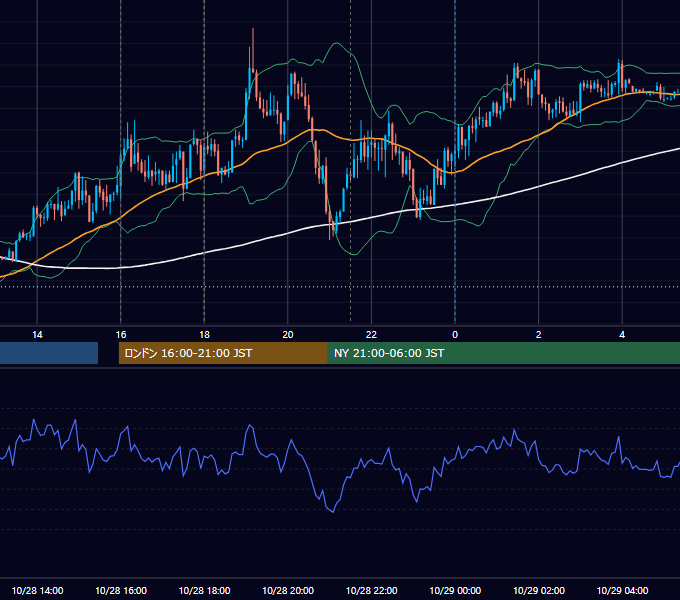Viewport: 680px width, 600px height.
Task: Click hour label 20 on chart axis
Action: [288, 335]
